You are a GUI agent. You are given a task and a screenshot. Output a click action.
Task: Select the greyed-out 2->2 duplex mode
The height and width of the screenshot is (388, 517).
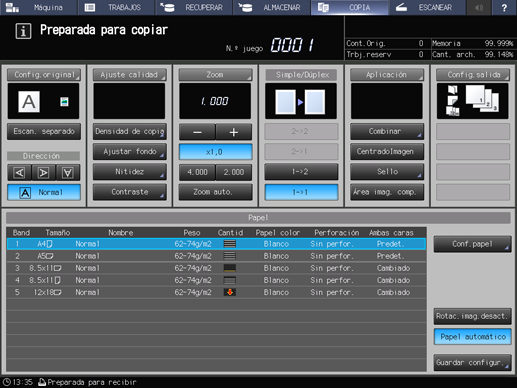point(301,131)
